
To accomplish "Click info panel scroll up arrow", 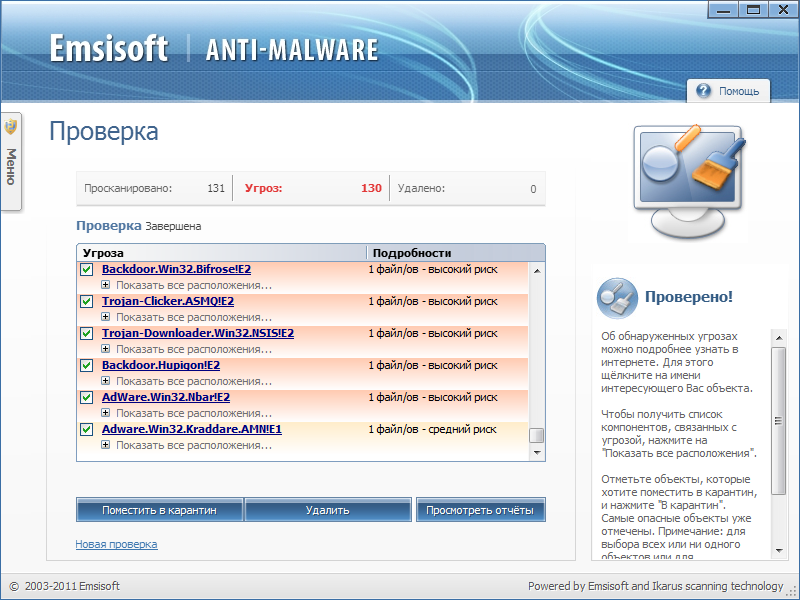I will [779, 338].
